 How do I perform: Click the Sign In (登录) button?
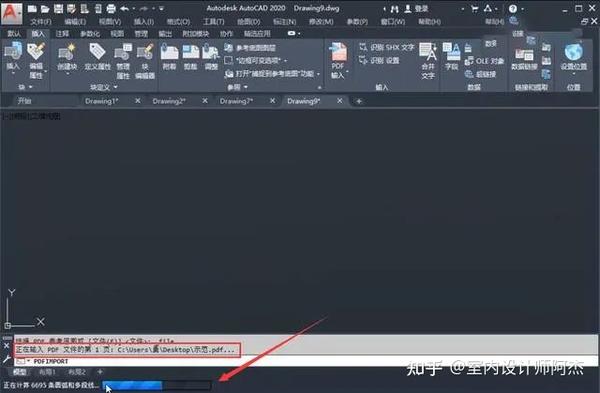pos(416,9)
